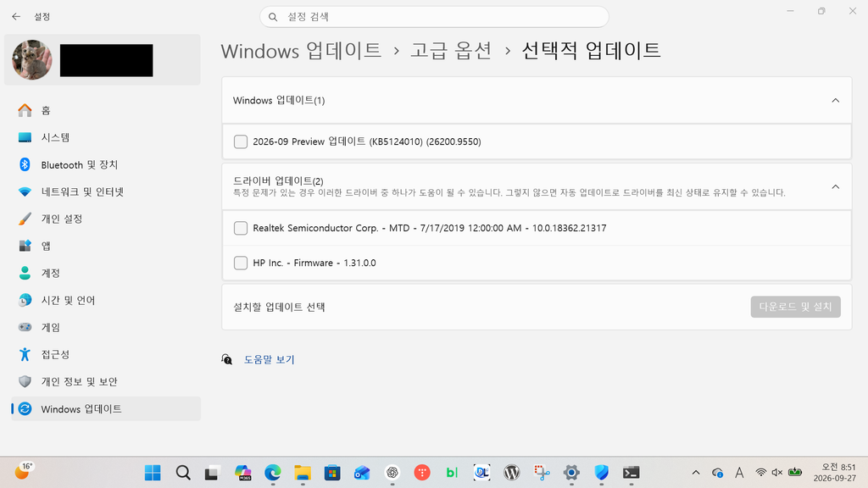868x488 pixels.
Task: Open Bluetooth 및 장치 settings
Action: tap(105, 164)
